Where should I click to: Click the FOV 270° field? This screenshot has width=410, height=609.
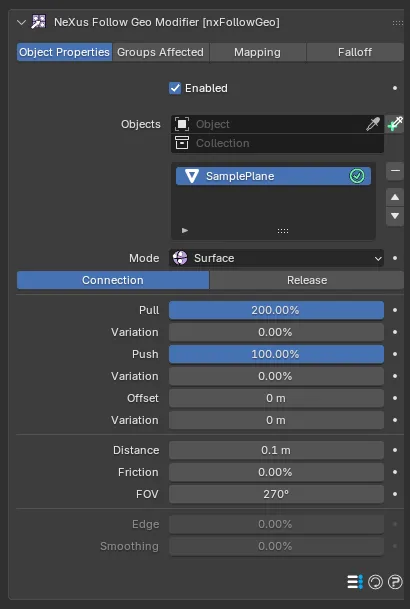pyautogui.click(x=276, y=494)
